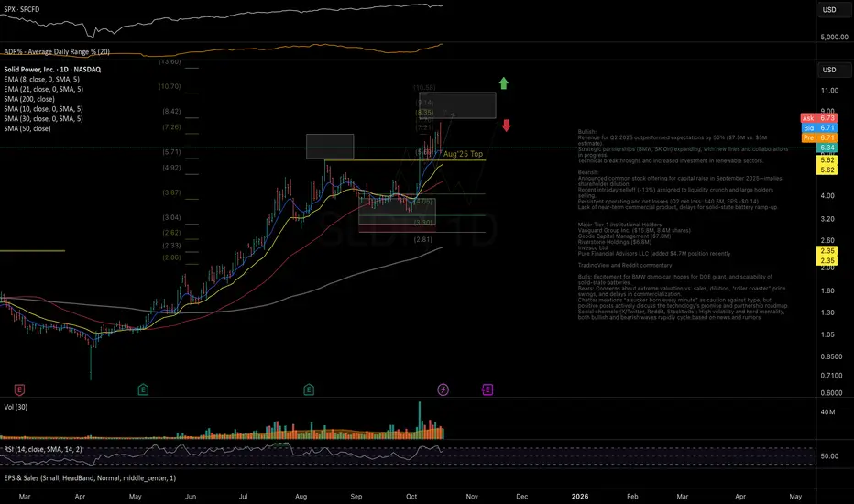Click the 3.20 price scale value
Screen dimensions: 854x504
pos(827,219)
